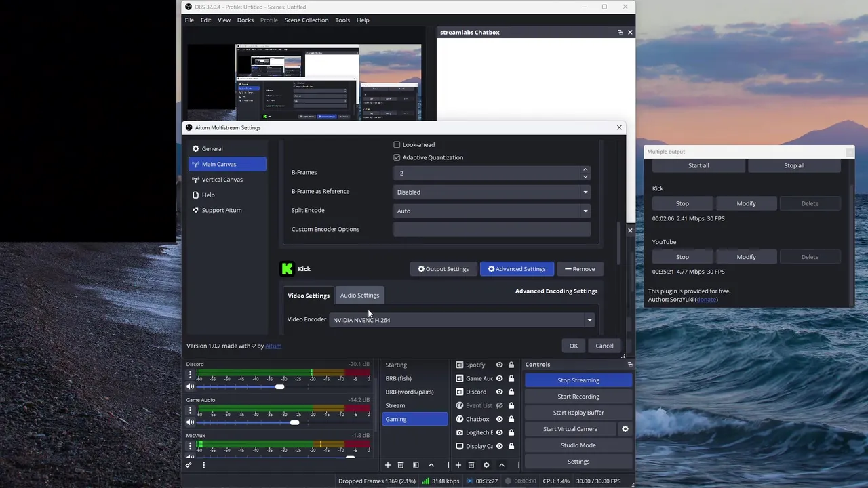
Task: Open scene filters icon in Scenes toolbar
Action: coord(416,465)
